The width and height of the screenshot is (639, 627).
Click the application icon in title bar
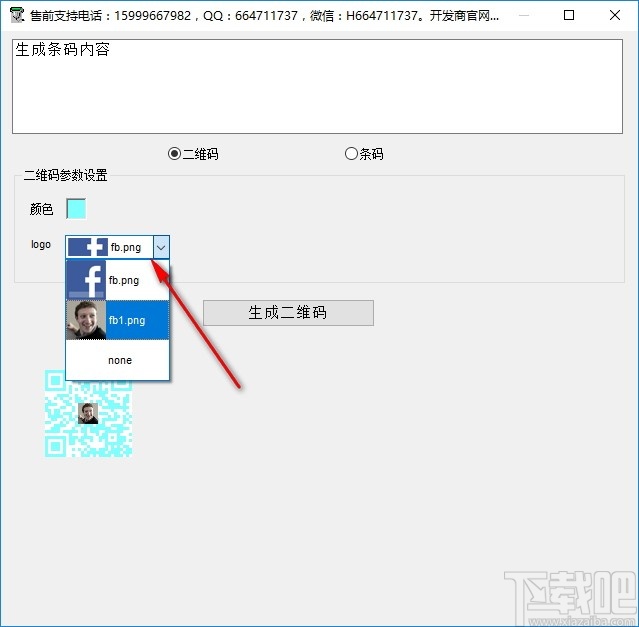(17, 15)
